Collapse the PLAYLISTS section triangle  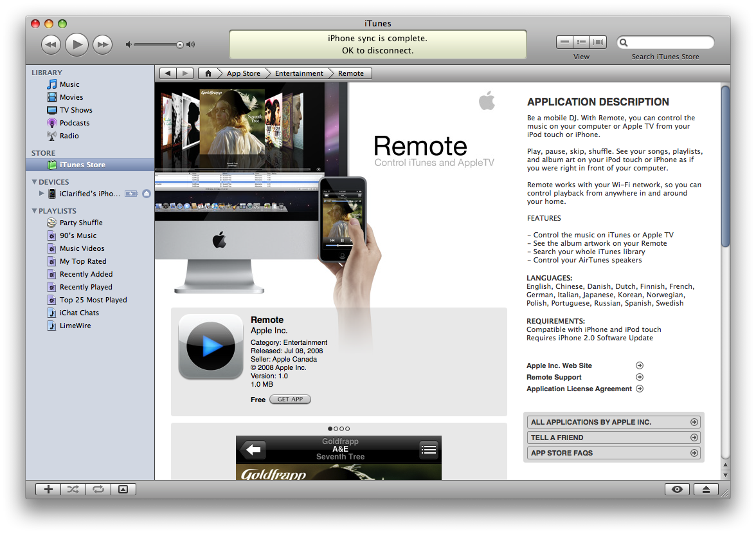coord(34,211)
